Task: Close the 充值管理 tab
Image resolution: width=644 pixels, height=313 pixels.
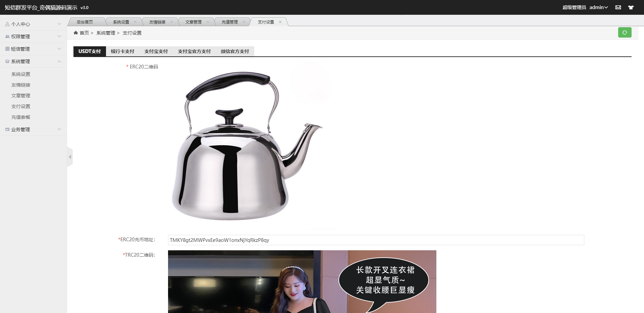Action: pyautogui.click(x=244, y=22)
